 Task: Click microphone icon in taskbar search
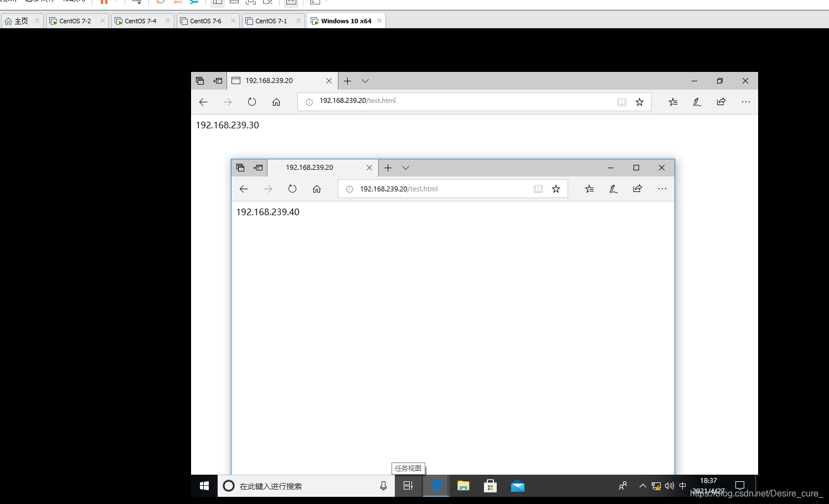pyautogui.click(x=383, y=486)
